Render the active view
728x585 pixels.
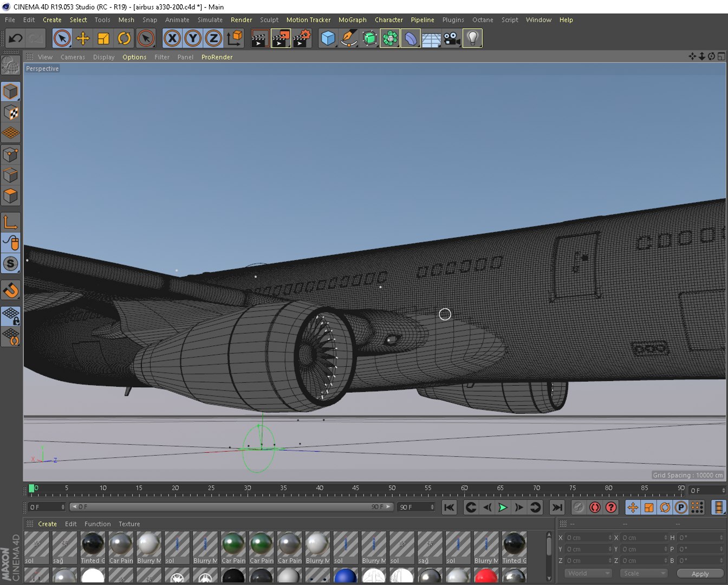pyautogui.click(x=260, y=38)
